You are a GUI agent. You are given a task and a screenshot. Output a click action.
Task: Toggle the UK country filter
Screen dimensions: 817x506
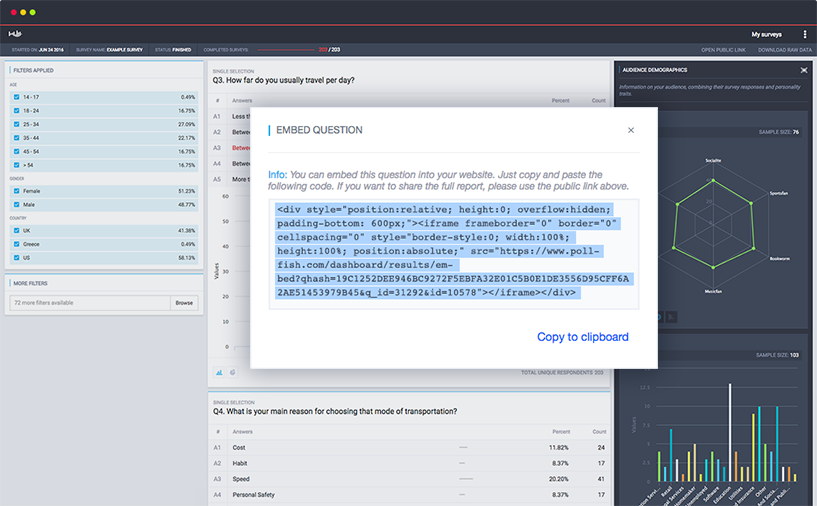(x=17, y=230)
